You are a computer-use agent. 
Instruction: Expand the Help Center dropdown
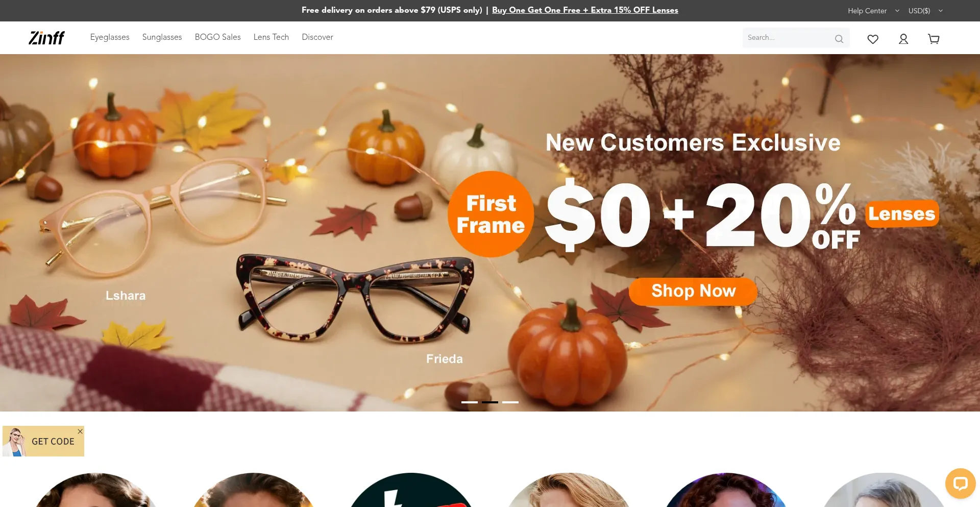[x=873, y=11]
